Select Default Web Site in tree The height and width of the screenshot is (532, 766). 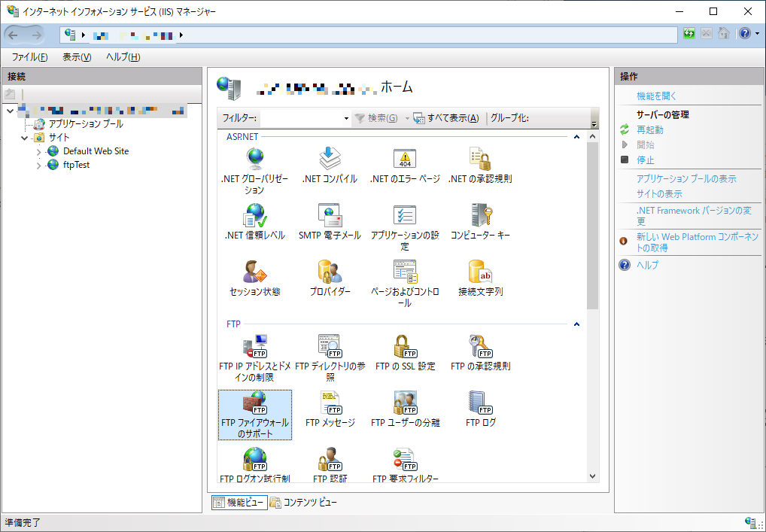96,151
